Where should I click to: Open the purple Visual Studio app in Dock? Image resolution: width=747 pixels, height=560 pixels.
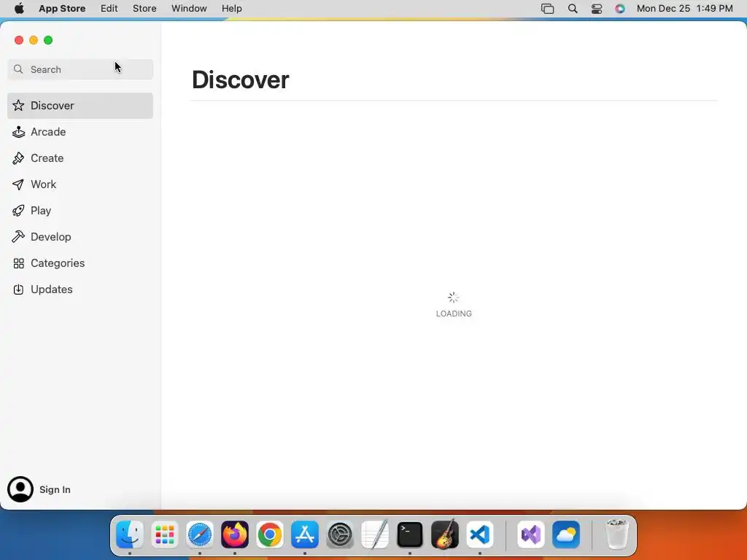[531, 534]
